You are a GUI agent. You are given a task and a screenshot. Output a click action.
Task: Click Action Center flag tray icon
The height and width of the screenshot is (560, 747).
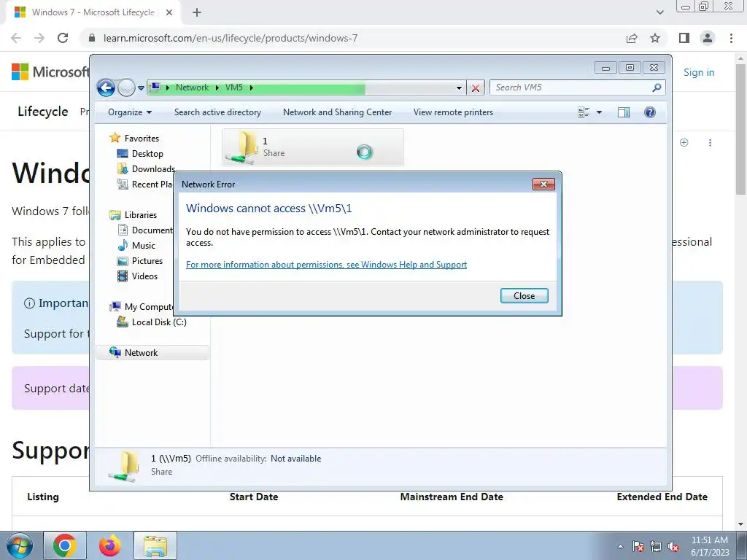[638, 546]
